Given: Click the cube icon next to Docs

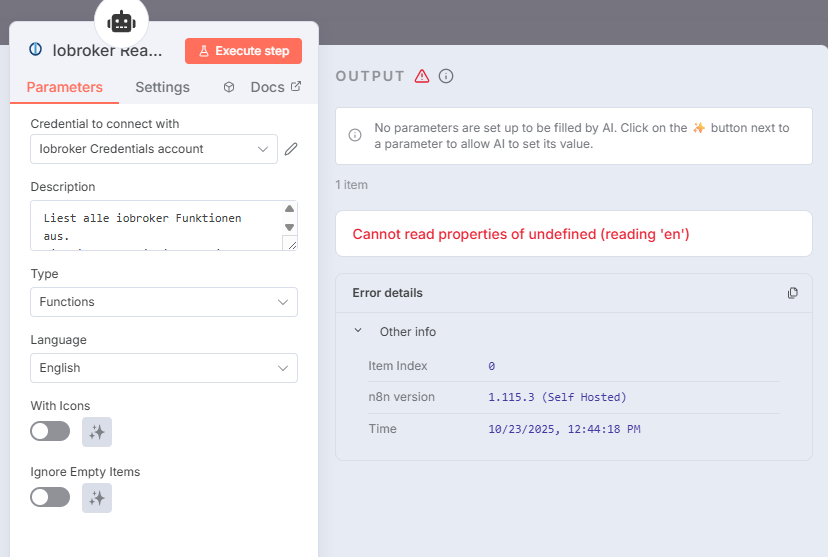Looking at the screenshot, I should click(x=229, y=87).
